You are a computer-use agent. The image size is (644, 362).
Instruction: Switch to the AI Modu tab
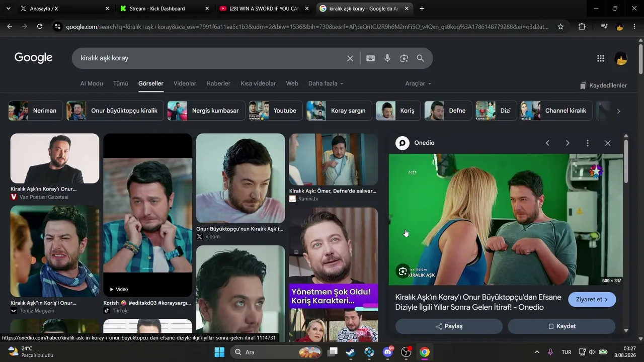(x=92, y=83)
